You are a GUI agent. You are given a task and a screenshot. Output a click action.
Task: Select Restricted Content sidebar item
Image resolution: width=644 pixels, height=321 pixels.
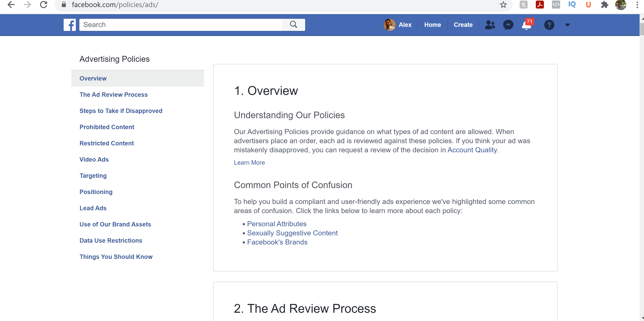107,143
